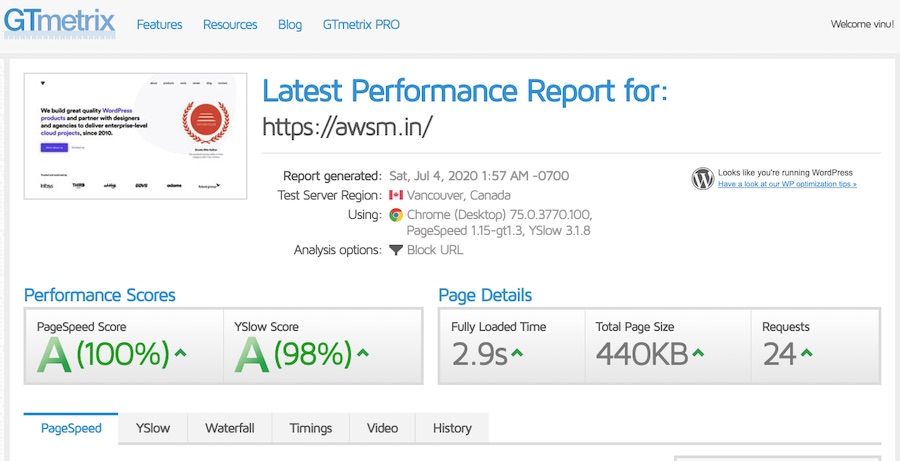Click the green arrow beside PageSpeed score
Viewport: 900px width, 461px height.
(180, 353)
